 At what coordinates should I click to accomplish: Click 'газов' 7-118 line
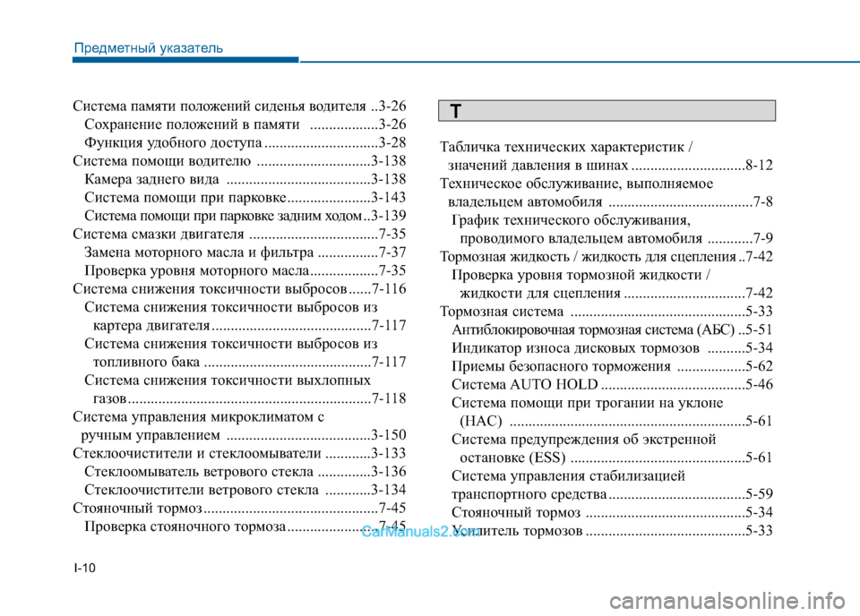250,398
